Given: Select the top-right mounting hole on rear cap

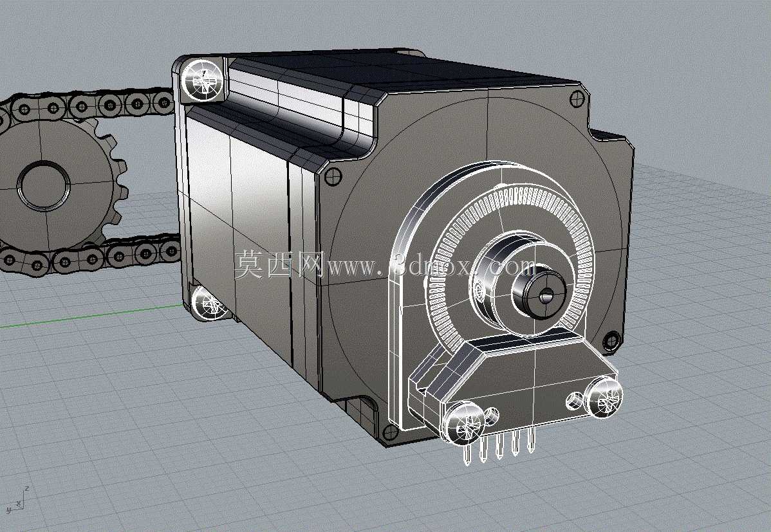Looking at the screenshot, I should tap(579, 99).
